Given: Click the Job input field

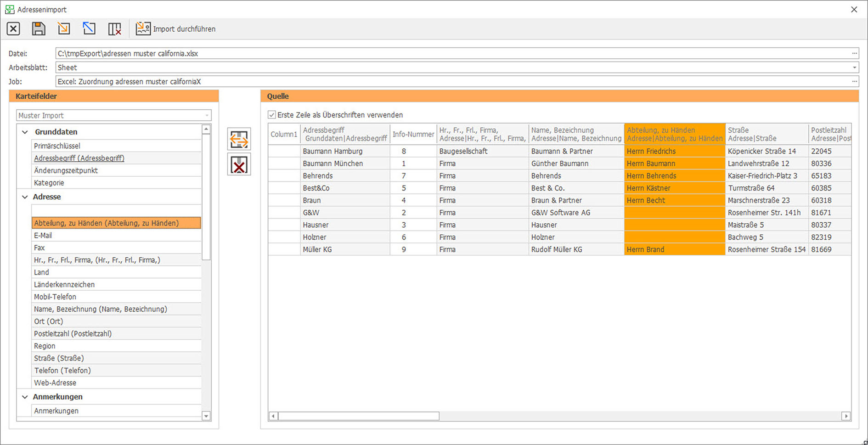Looking at the screenshot, I should [452, 82].
